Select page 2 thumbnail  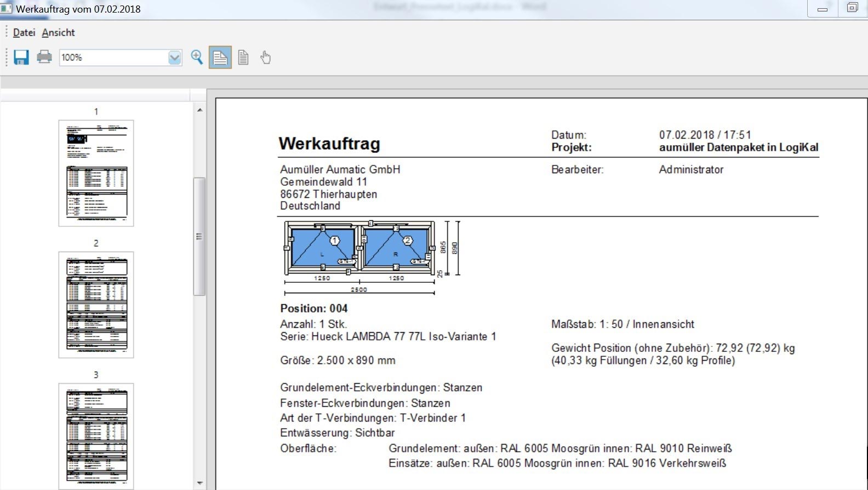point(96,304)
